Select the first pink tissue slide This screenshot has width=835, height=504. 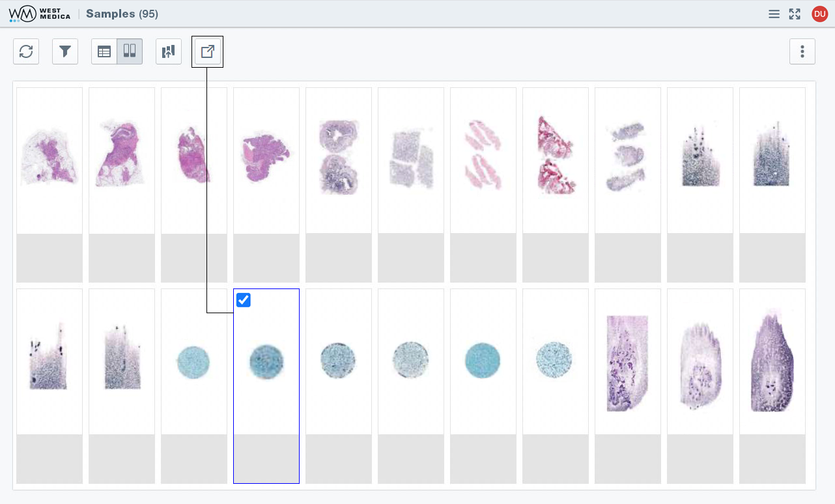(50, 156)
